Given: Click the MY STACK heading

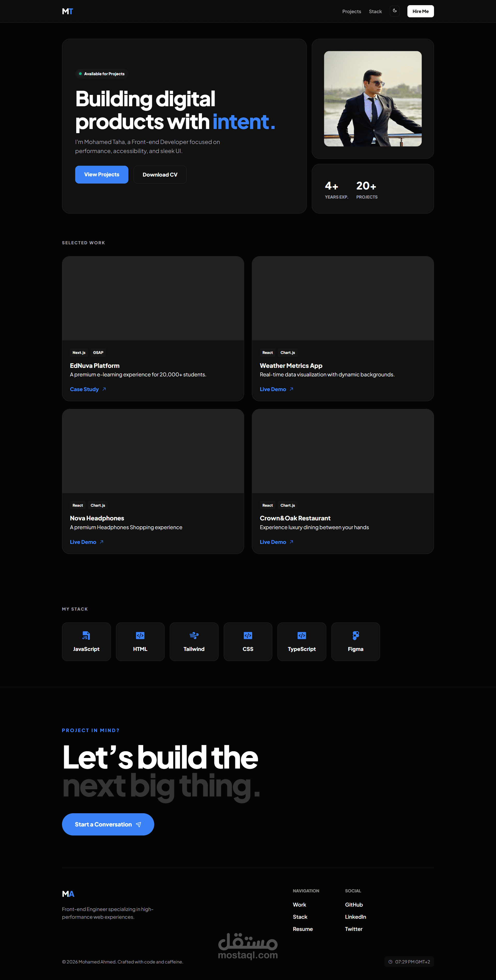Looking at the screenshot, I should tap(75, 609).
